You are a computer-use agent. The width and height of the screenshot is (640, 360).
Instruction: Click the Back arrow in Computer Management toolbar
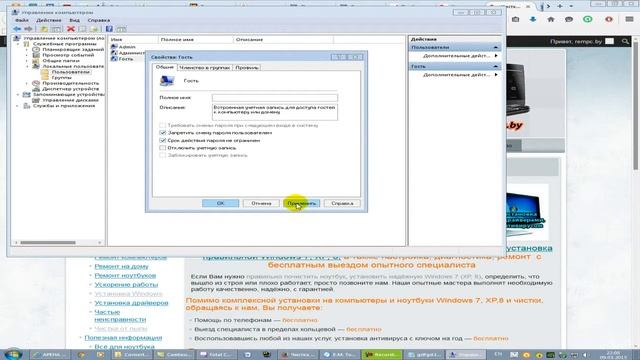(x=17, y=29)
